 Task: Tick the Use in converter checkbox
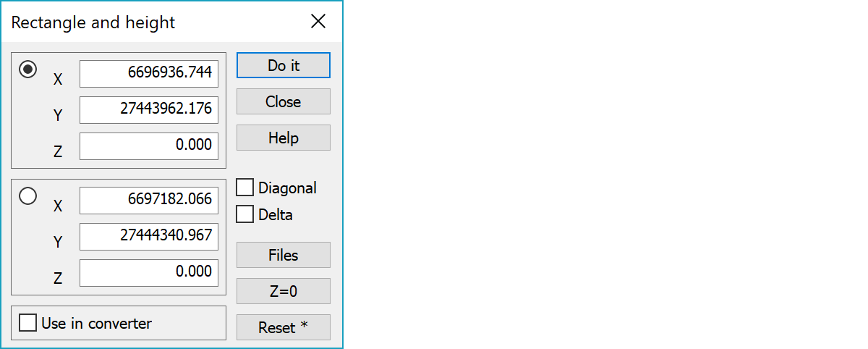pyautogui.click(x=27, y=323)
